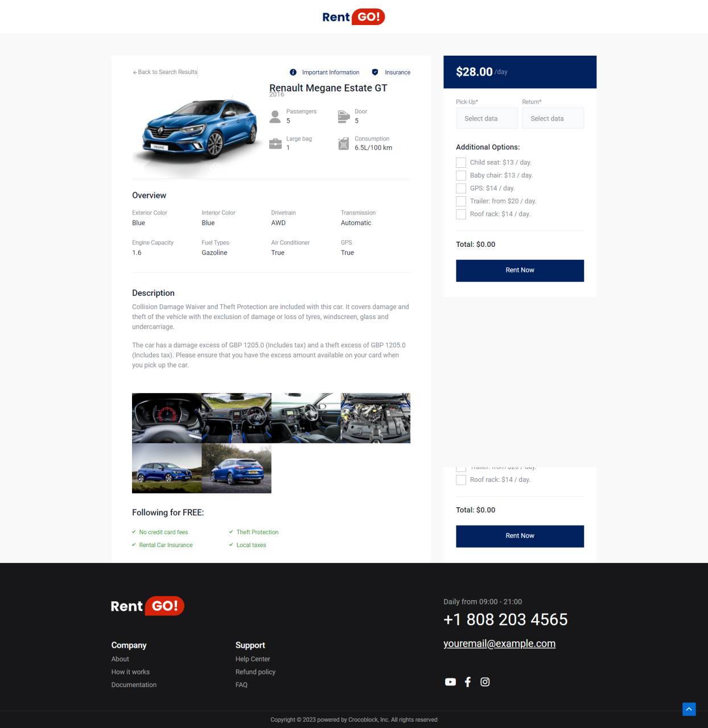Check the Baby chair option
This screenshot has height=728, width=708.
(x=461, y=176)
